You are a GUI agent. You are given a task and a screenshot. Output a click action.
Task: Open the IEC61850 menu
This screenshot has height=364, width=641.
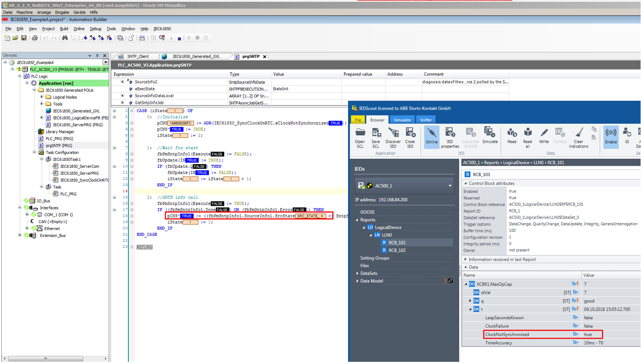[x=162, y=29]
